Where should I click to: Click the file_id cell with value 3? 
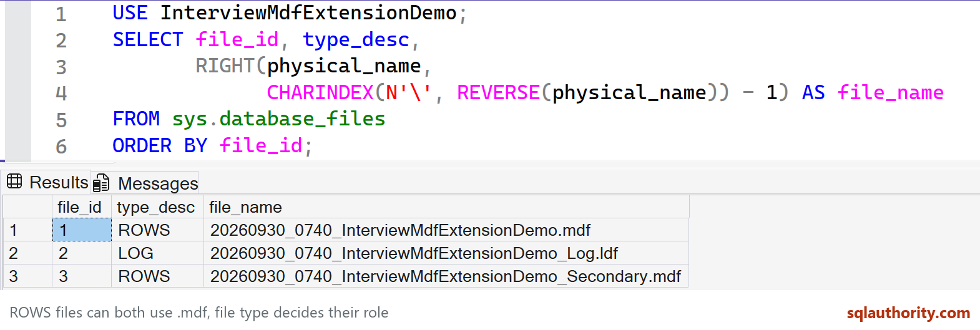point(82,276)
